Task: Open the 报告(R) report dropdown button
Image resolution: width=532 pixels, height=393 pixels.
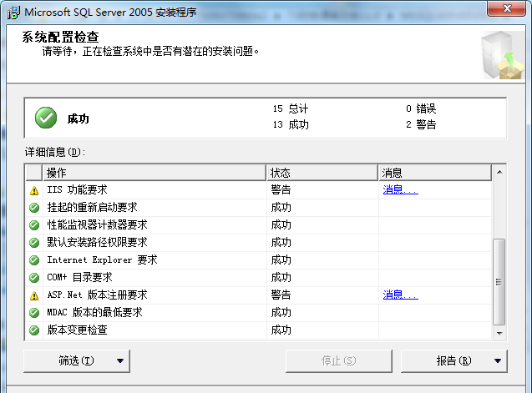Action: pyautogui.click(x=454, y=360)
